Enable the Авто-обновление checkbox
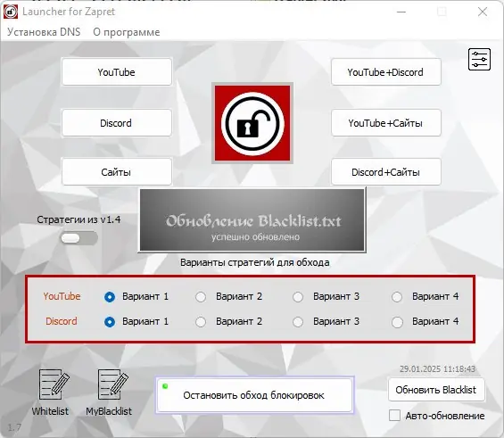Image resolution: width=504 pixels, height=438 pixels. pyautogui.click(x=394, y=415)
